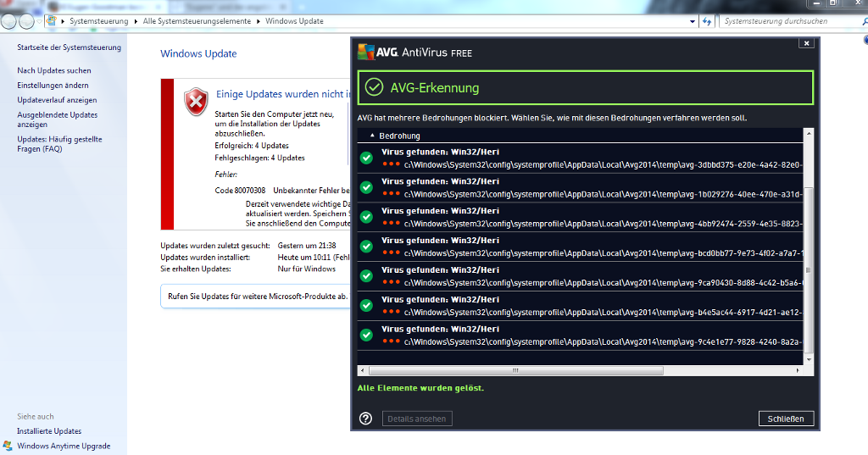Click the Windows Update breadcrumb

coord(294,21)
